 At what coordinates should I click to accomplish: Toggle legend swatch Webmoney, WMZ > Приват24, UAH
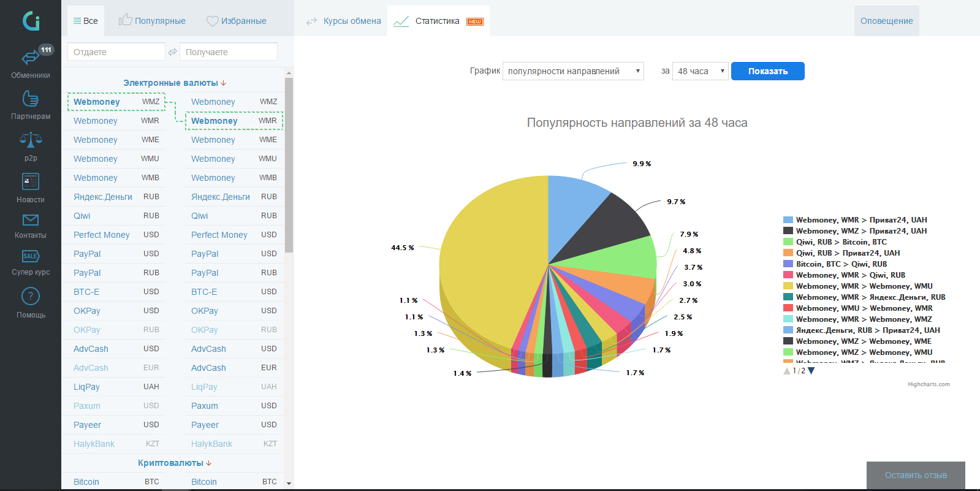point(788,231)
